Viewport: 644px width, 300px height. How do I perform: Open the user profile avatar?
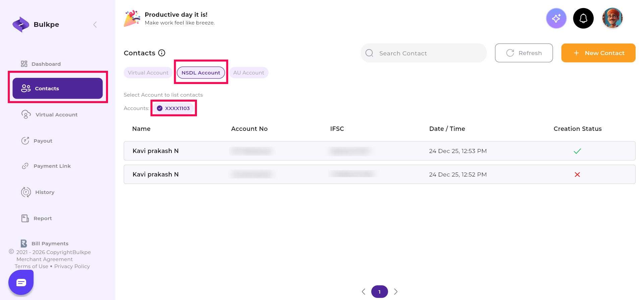(x=612, y=18)
